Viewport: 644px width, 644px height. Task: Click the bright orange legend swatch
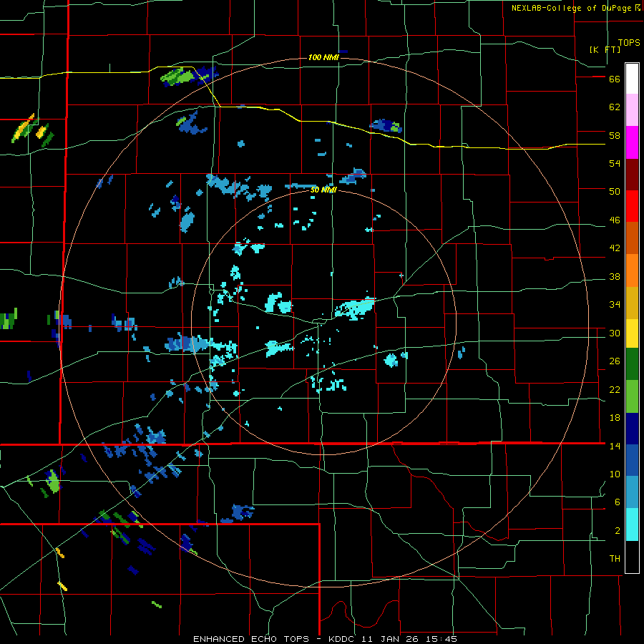[632, 270]
